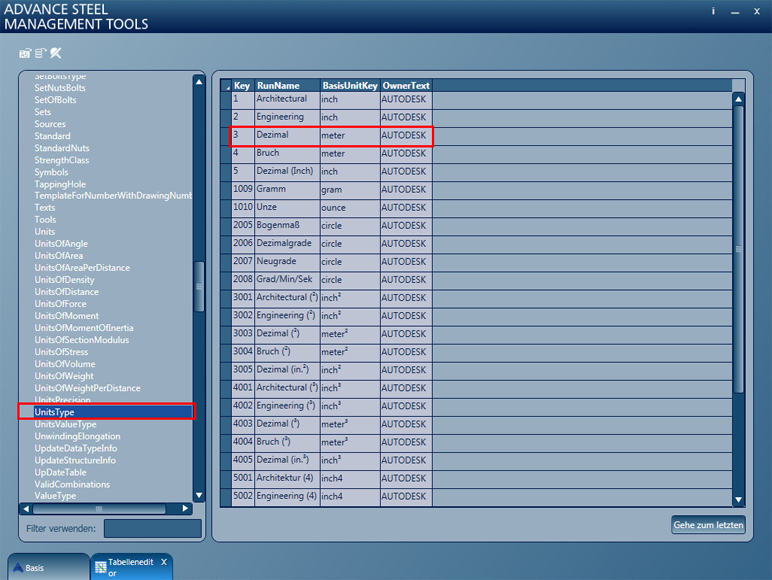Select UnitsValueType in the table list
This screenshot has height=580, width=772.
pos(65,424)
